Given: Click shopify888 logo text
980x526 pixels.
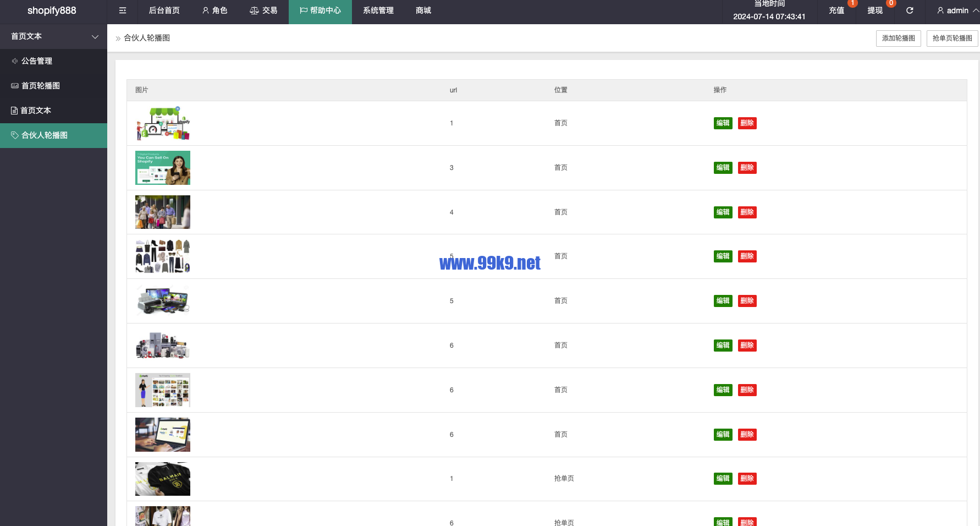Looking at the screenshot, I should point(52,10).
